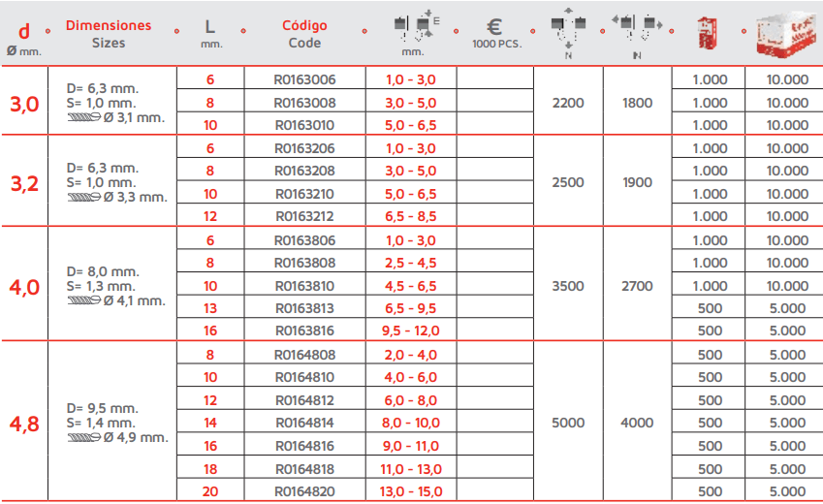Screen dimensions: 823x504
Task: Click code R0163810
Action: (x=304, y=286)
